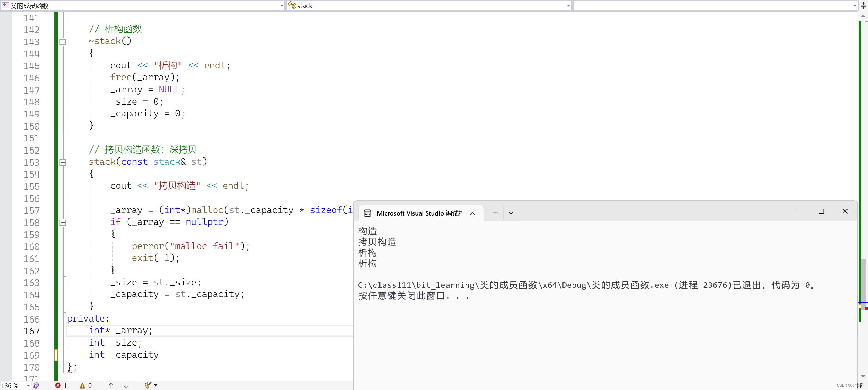Close the debug console tab
Image resolution: width=868 pixels, height=390 pixels.
pyautogui.click(x=473, y=213)
